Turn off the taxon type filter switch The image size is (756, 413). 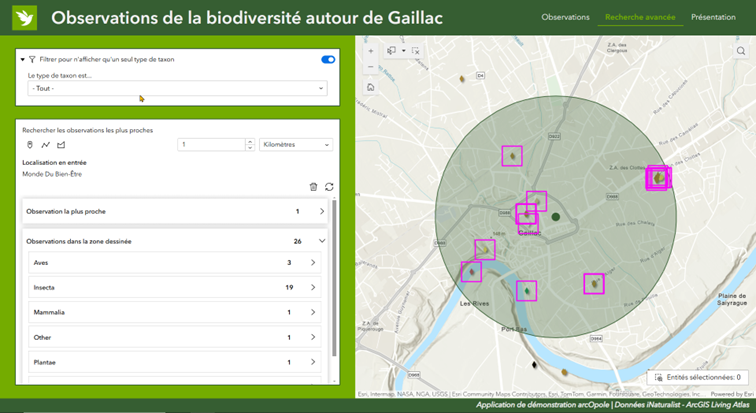327,59
